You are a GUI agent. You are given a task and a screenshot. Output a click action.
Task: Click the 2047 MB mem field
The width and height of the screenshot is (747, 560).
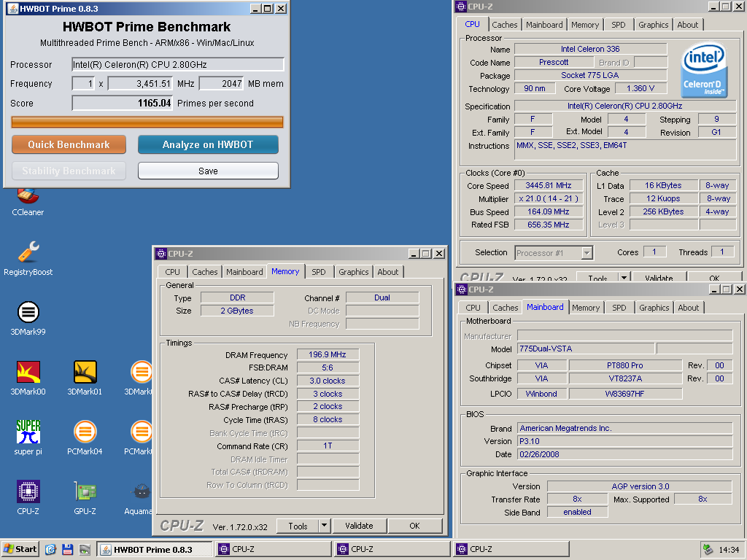(221, 83)
